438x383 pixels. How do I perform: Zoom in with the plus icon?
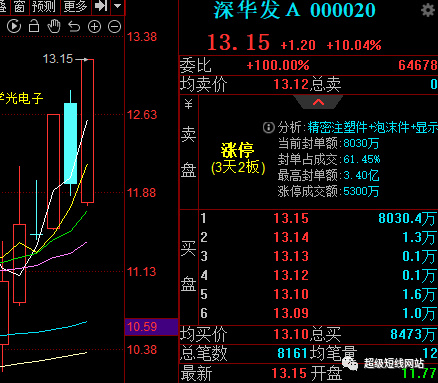pyautogui.click(x=94, y=26)
